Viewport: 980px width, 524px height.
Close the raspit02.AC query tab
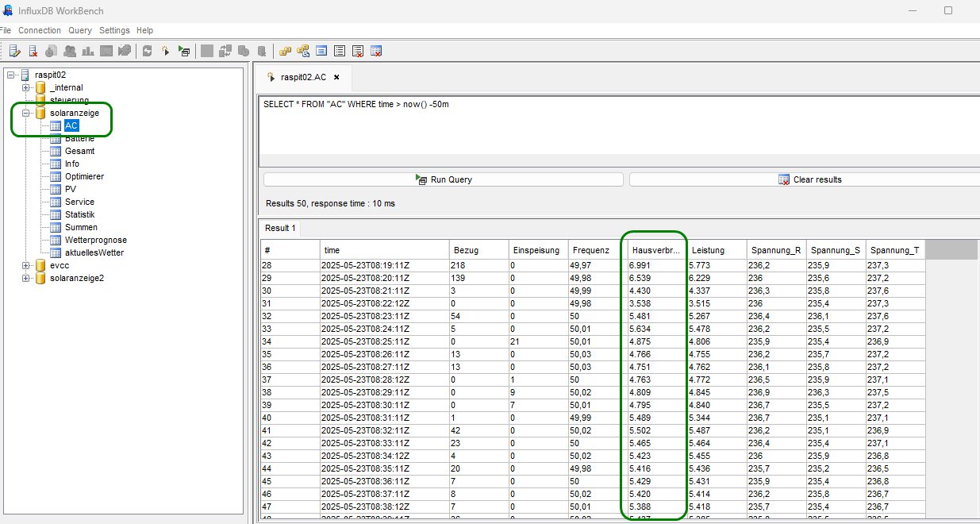(x=336, y=78)
